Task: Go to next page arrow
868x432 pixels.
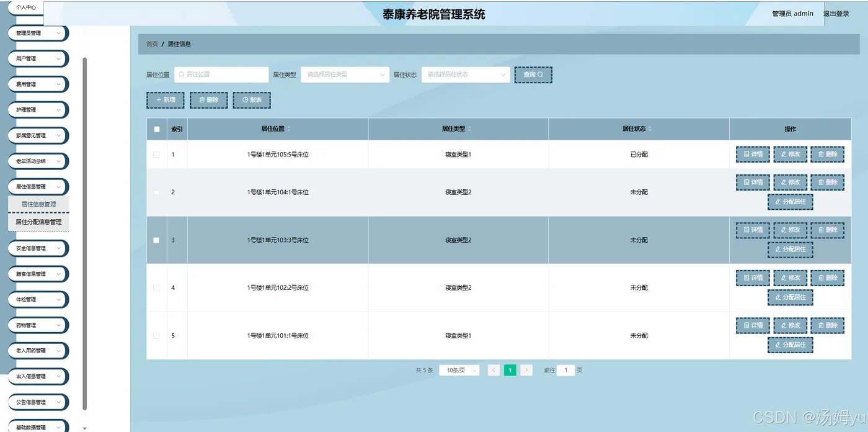Action: click(526, 370)
